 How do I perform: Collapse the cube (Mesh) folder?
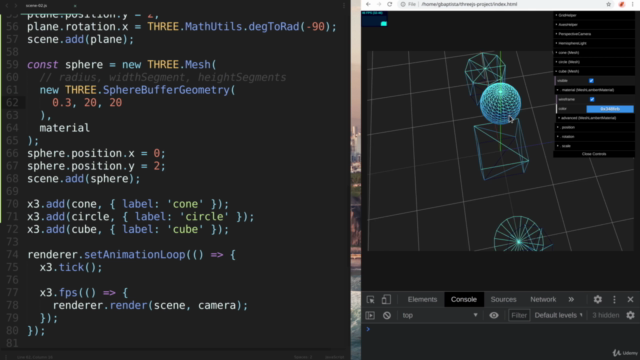pos(594,71)
